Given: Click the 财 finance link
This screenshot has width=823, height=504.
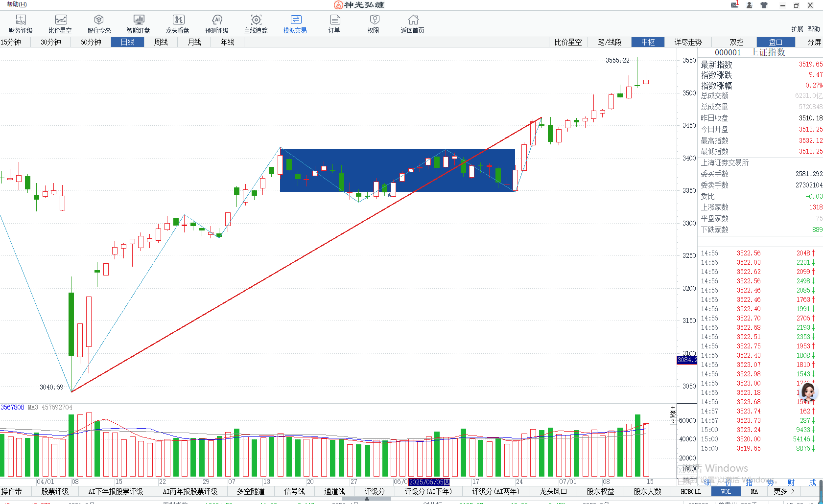Looking at the screenshot, I should [x=791, y=482].
